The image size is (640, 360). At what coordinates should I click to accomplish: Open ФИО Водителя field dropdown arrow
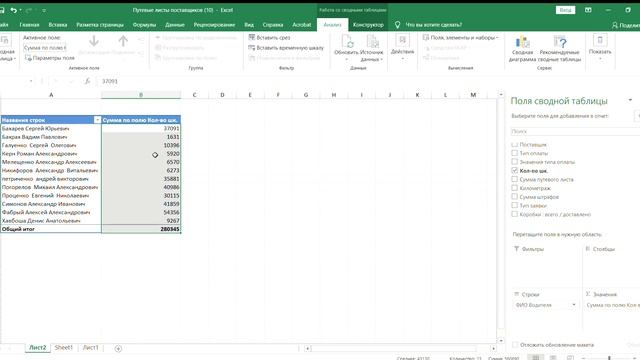click(573, 305)
